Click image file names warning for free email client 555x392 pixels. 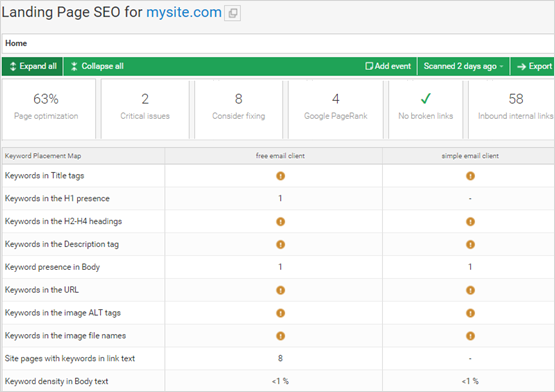click(280, 336)
